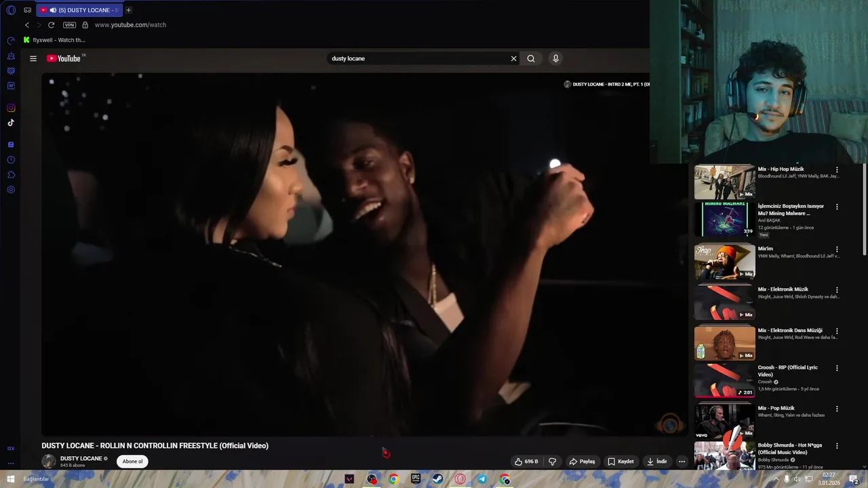The height and width of the screenshot is (488, 868).
Task: Open Bobby Shmurda - Hot N*gga video title
Action: tap(789, 449)
